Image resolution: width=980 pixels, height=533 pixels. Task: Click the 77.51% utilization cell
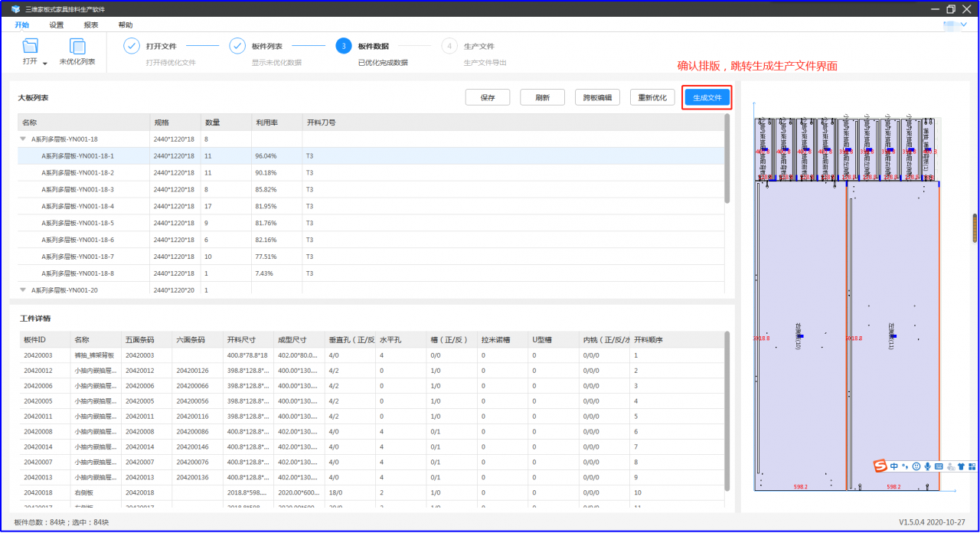point(276,257)
